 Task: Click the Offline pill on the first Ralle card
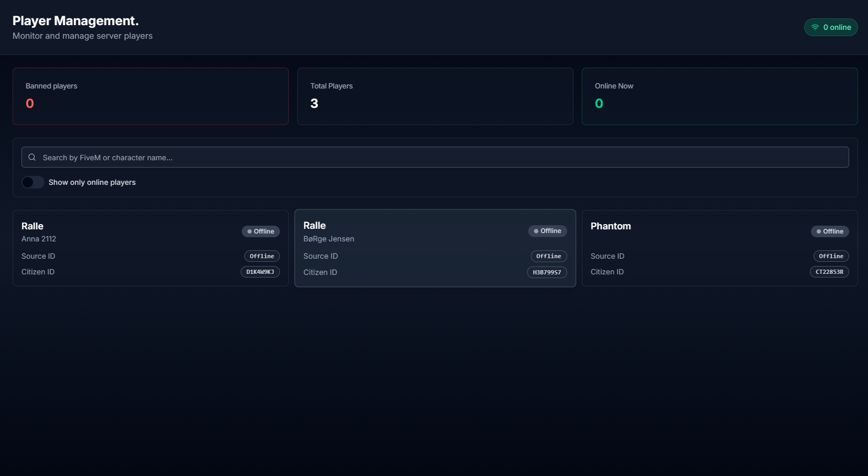(x=261, y=231)
